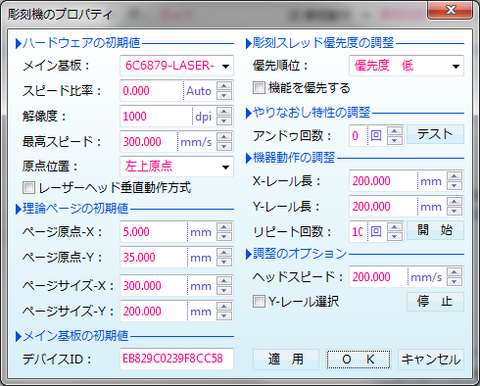
Task: Close the 彫刻機のプロパティ dialog
Action: 450,10
